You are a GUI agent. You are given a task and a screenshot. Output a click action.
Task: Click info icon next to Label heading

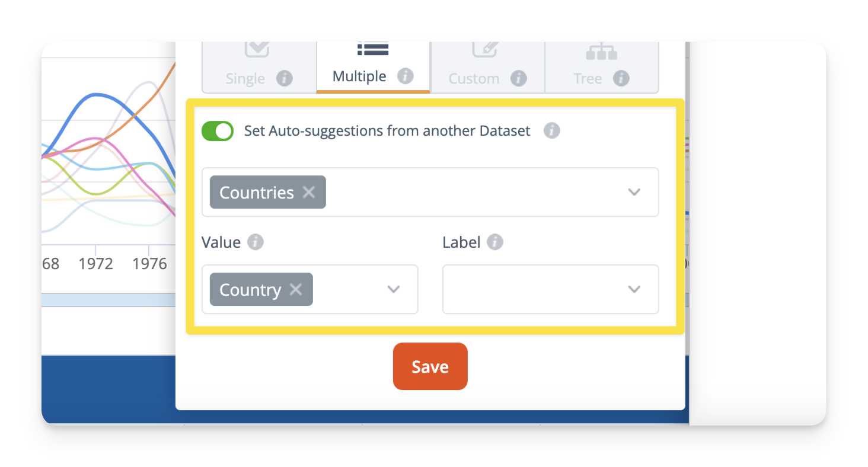point(495,242)
